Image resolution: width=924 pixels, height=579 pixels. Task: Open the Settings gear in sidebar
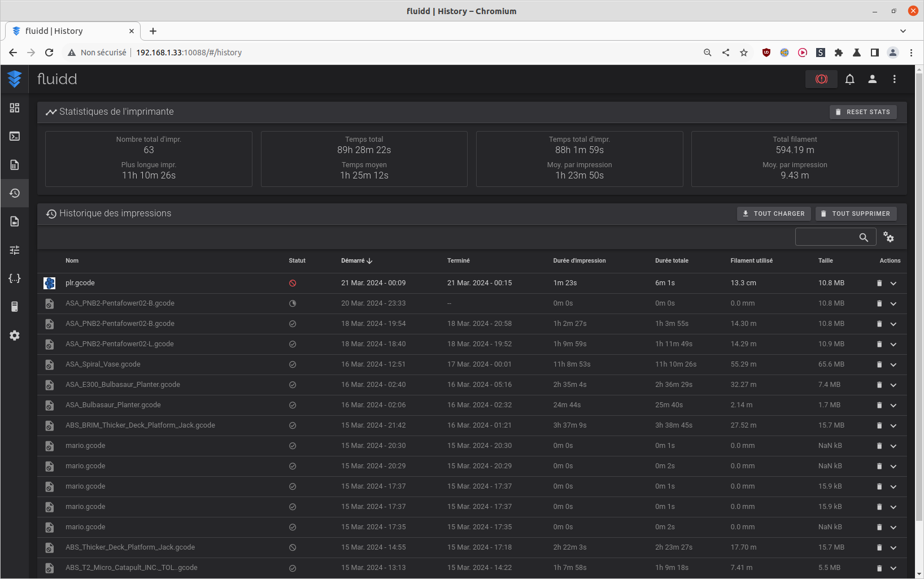(x=15, y=336)
